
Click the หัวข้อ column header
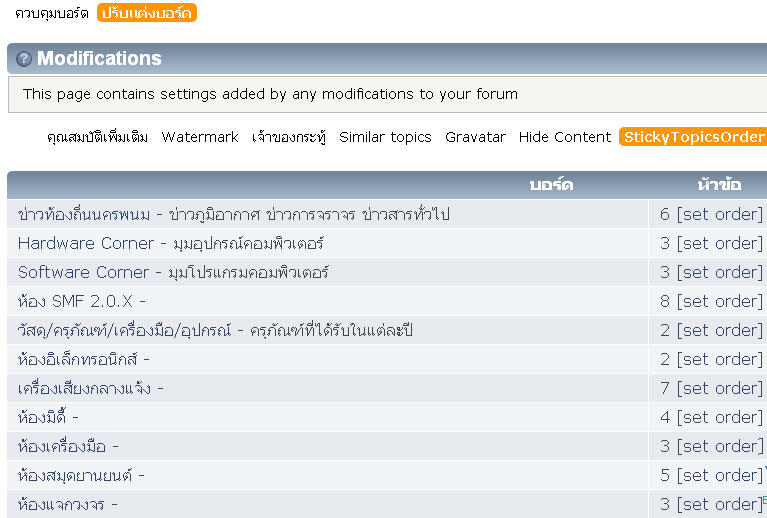(x=719, y=185)
